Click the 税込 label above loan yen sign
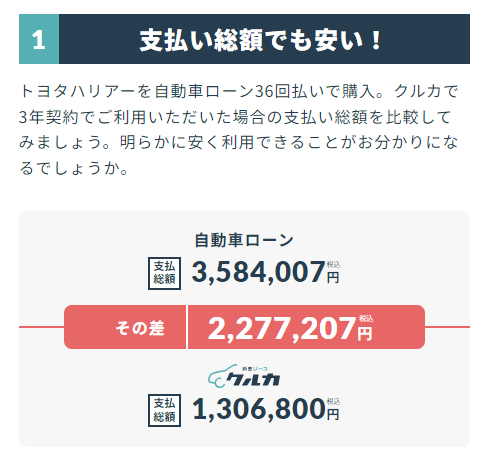493x466 pixels. pyautogui.click(x=333, y=265)
